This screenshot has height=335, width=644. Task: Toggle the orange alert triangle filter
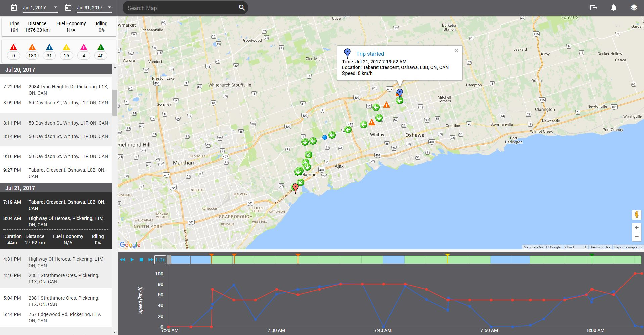point(32,47)
